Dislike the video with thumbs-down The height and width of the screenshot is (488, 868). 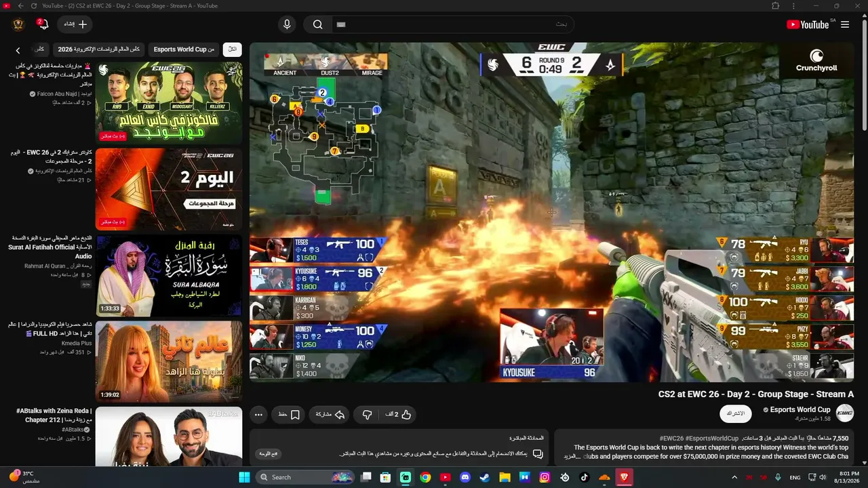coord(367,414)
